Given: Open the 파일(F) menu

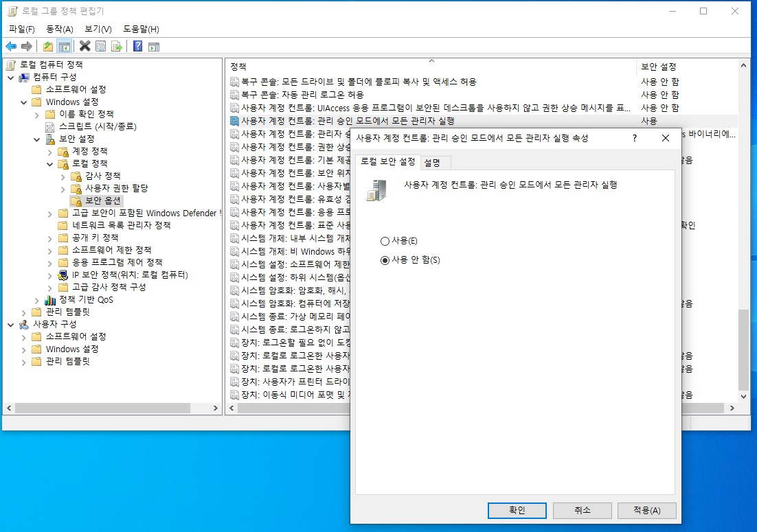Looking at the screenshot, I should point(22,29).
